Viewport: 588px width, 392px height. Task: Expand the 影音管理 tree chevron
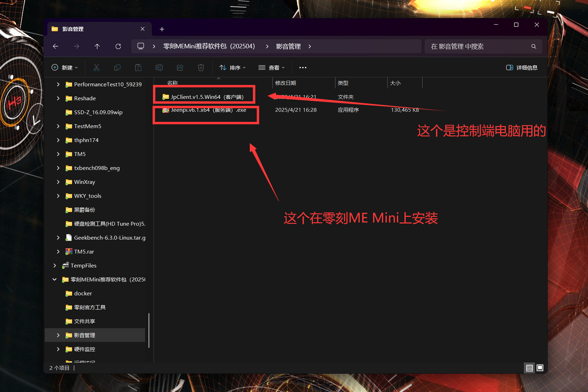[58, 335]
